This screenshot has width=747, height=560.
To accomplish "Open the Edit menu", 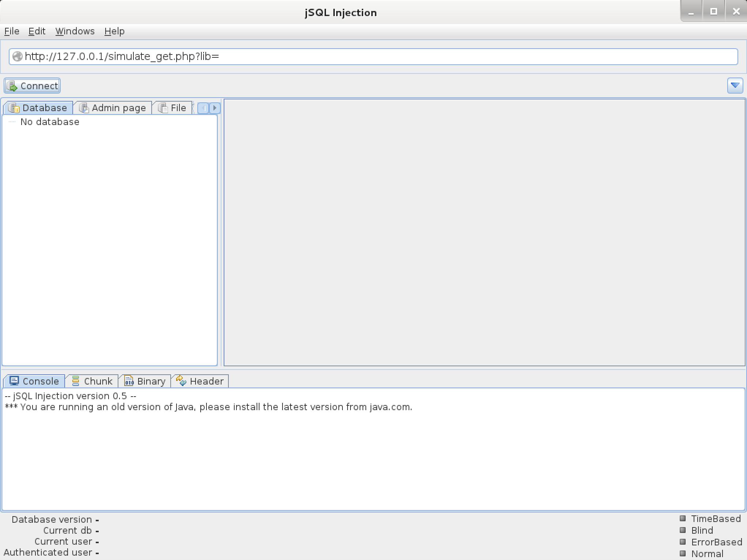I will (37, 31).
